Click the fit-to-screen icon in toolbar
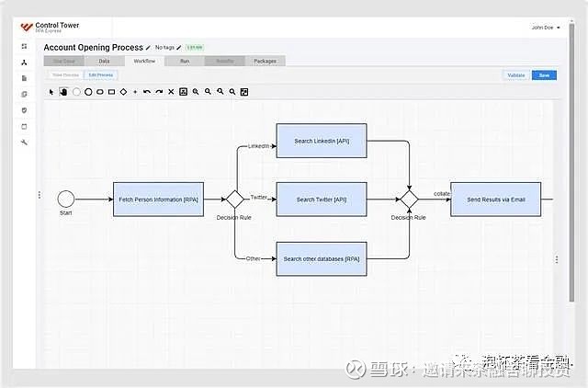This screenshot has height=388, width=588. click(x=244, y=92)
